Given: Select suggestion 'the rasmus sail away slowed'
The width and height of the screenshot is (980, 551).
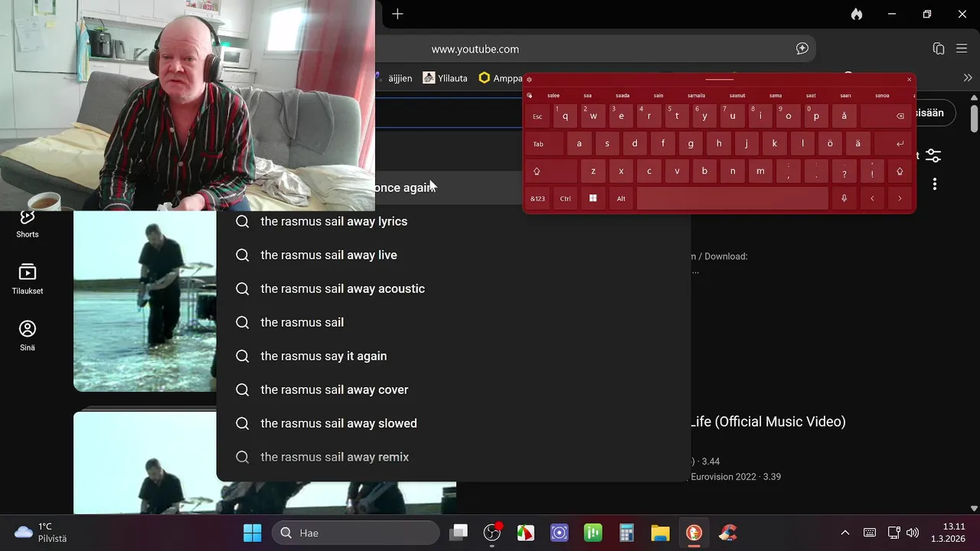Looking at the screenshot, I should click(x=453, y=423).
